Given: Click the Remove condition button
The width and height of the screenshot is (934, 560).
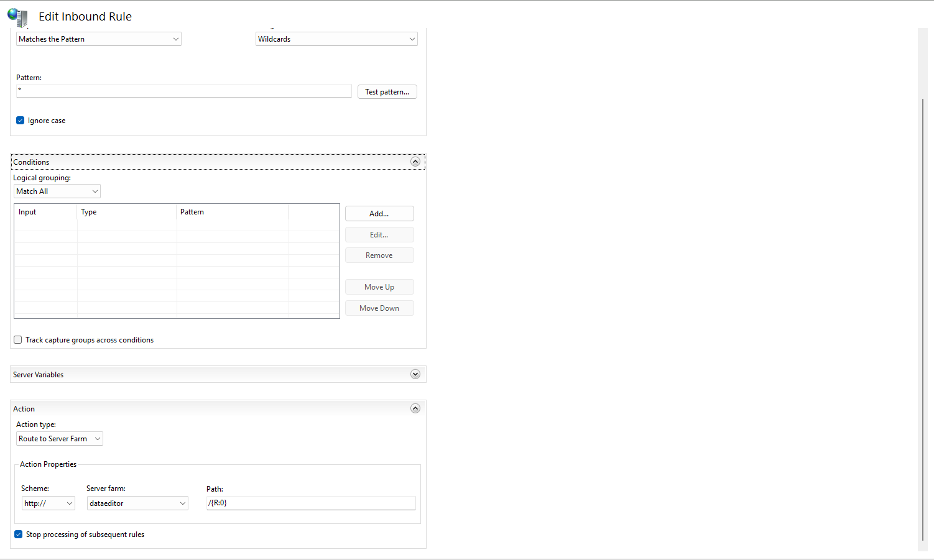Looking at the screenshot, I should tap(379, 255).
